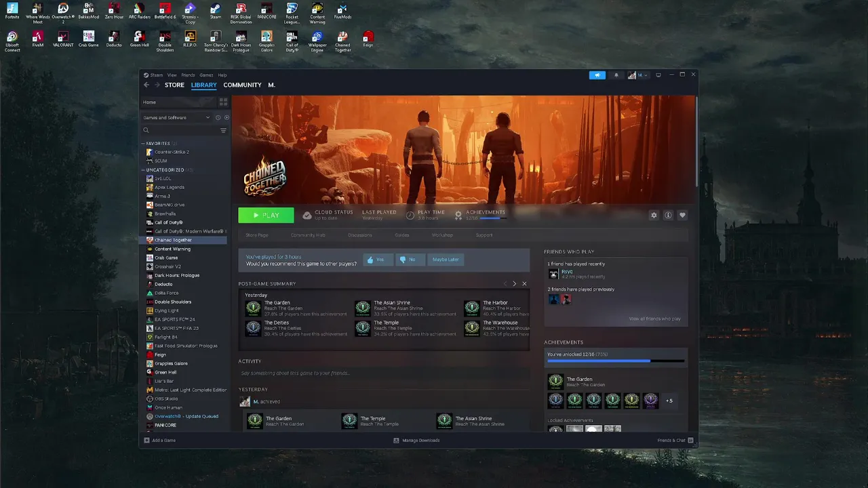Open the game's Community Hub link

[308, 235]
